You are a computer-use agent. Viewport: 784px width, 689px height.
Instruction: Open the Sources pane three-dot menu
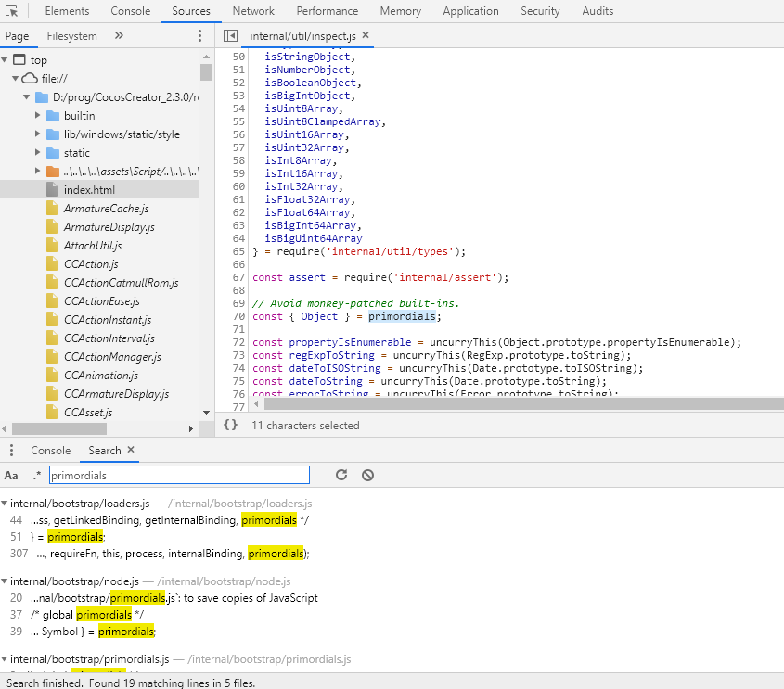(x=199, y=36)
